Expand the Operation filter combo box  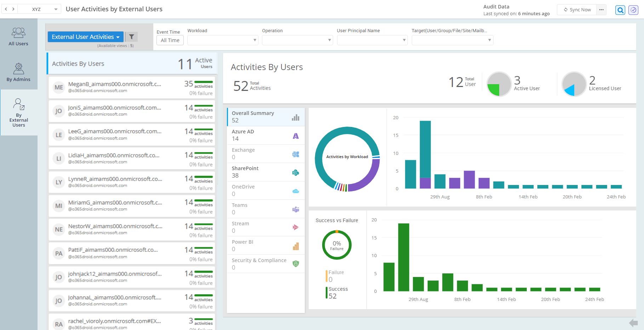click(297, 40)
